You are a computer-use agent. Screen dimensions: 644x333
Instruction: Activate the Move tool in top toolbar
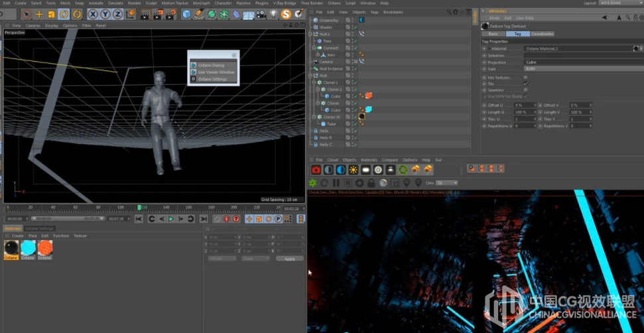[39, 15]
